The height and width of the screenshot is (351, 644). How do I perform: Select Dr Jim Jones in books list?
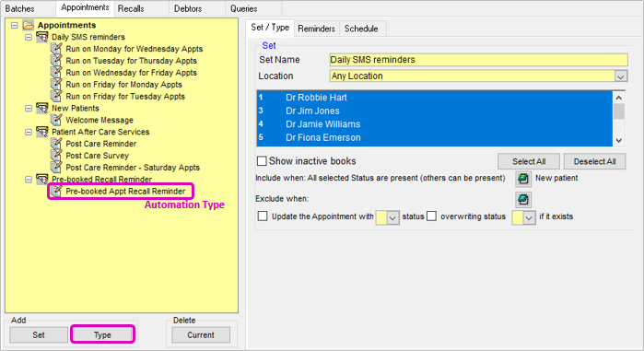435,111
